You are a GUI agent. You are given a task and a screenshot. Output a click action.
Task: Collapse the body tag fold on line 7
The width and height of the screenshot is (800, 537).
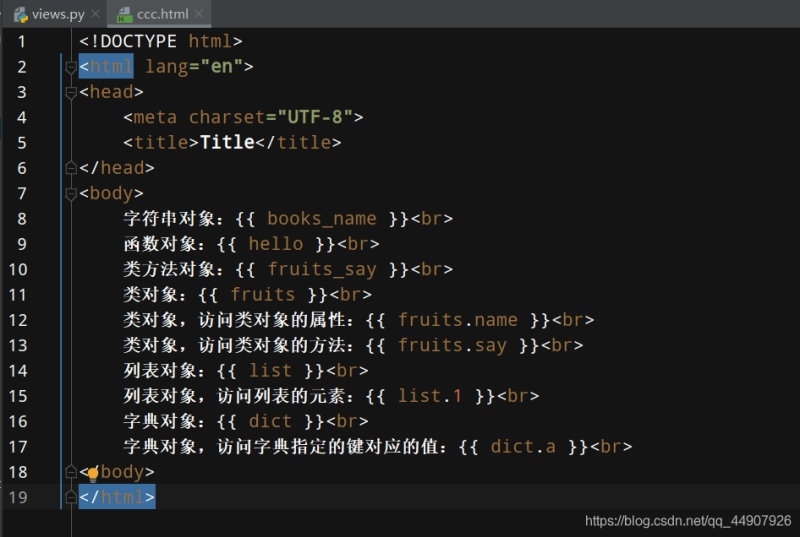point(71,193)
